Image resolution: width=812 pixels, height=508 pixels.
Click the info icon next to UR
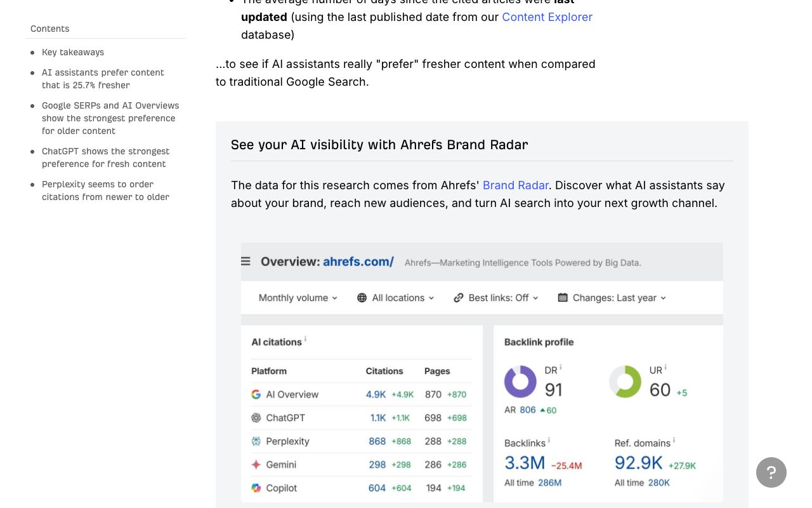pyautogui.click(x=665, y=367)
